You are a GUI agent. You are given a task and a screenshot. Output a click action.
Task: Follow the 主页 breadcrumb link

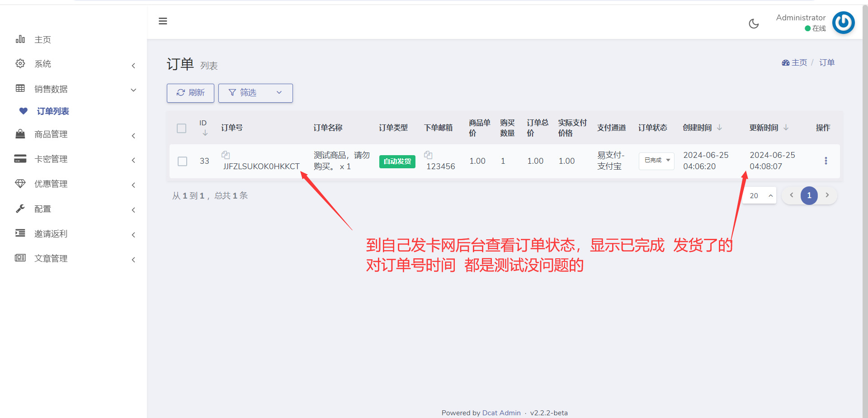[799, 63]
